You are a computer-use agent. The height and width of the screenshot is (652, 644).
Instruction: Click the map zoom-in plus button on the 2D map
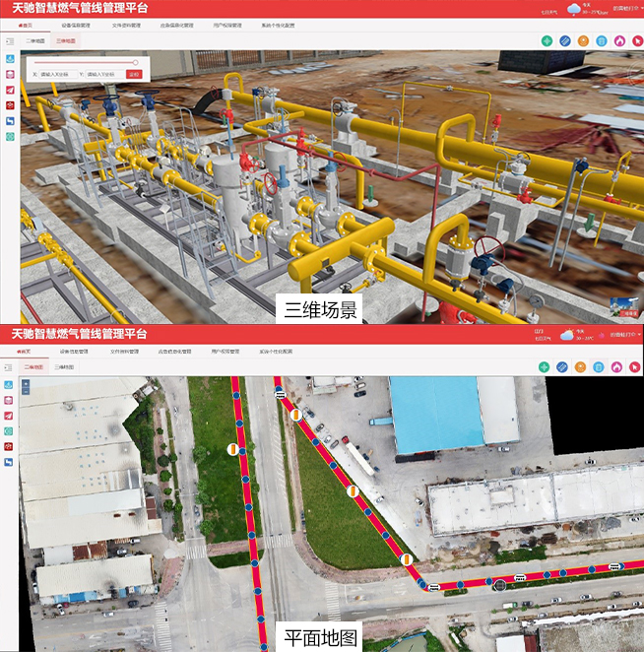coord(26,384)
